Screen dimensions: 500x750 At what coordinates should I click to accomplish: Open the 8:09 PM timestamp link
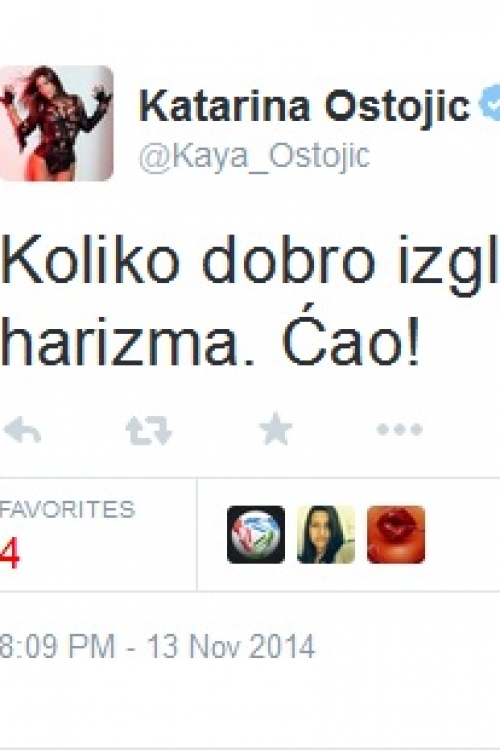57,646
